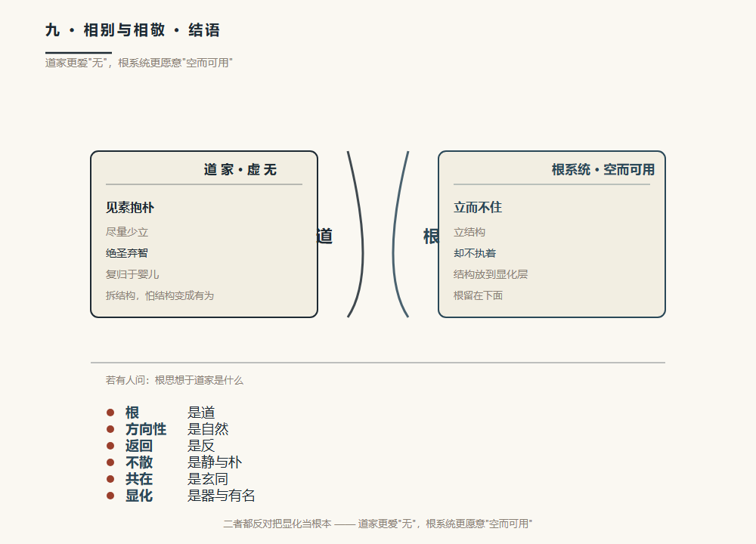This screenshot has width=756, height=544.
Task: Click the bulleted term 方向性
Action: coord(146,429)
